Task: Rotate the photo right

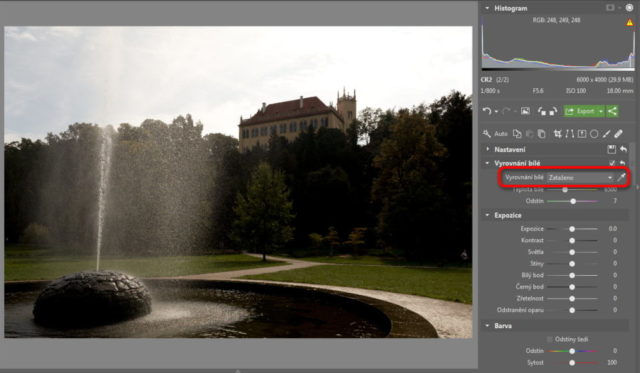Action: (x=553, y=111)
